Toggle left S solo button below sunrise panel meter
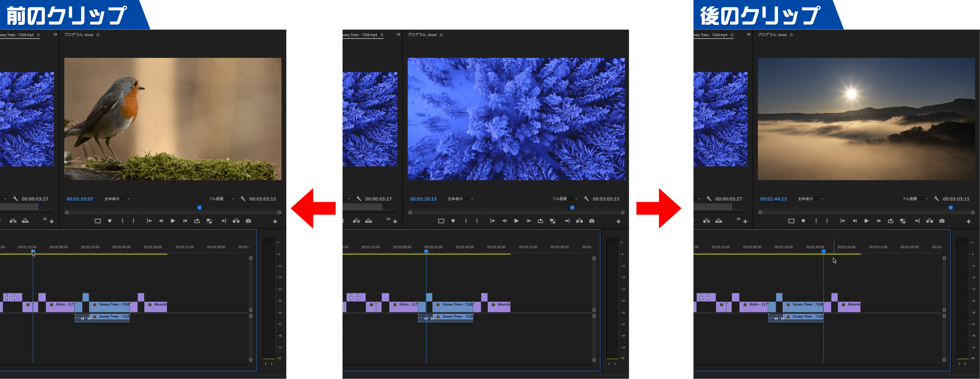This screenshot has width=980, height=379. 959,364
